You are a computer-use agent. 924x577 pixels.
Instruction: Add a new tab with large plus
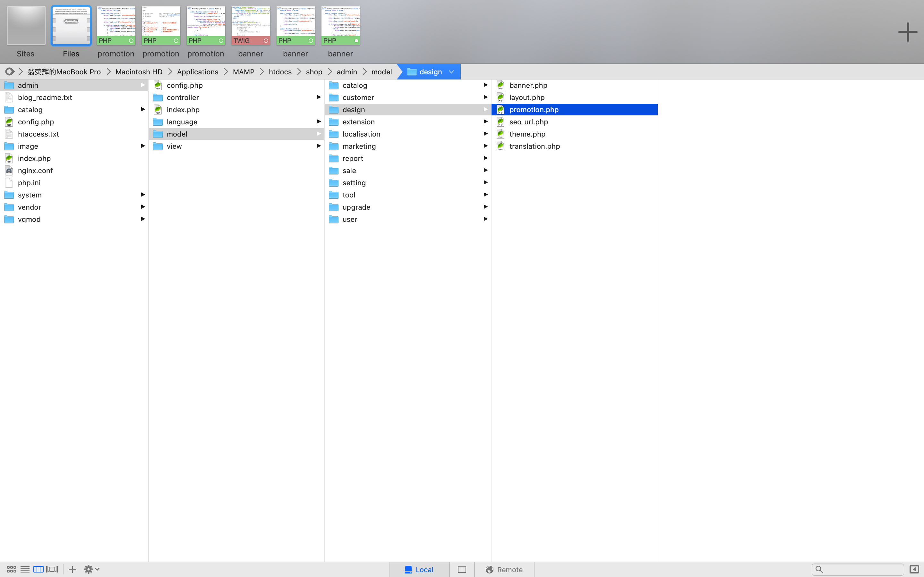908,32
